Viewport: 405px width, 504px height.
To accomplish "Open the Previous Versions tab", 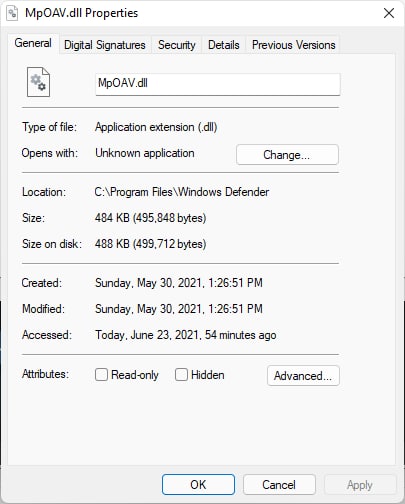I will 293,45.
